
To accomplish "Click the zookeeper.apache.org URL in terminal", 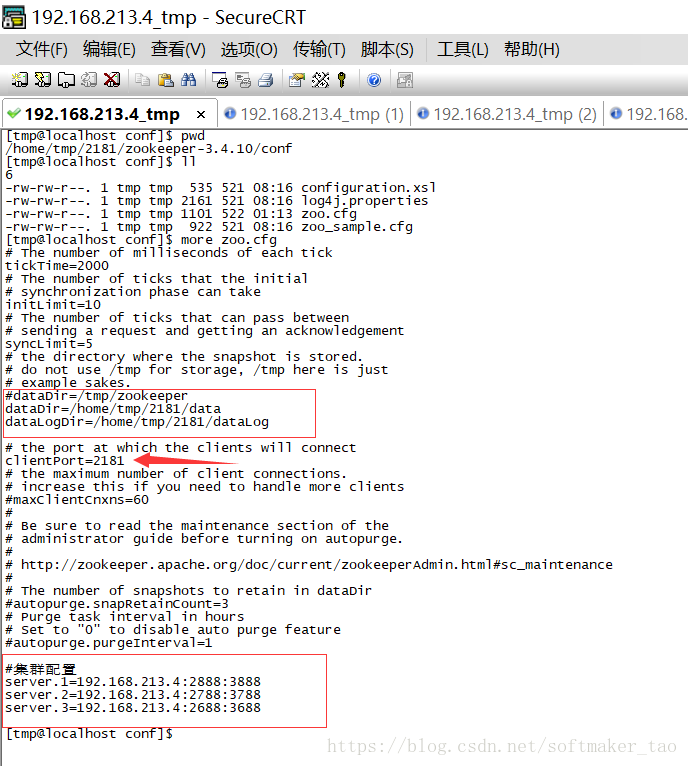I will tap(317, 565).
